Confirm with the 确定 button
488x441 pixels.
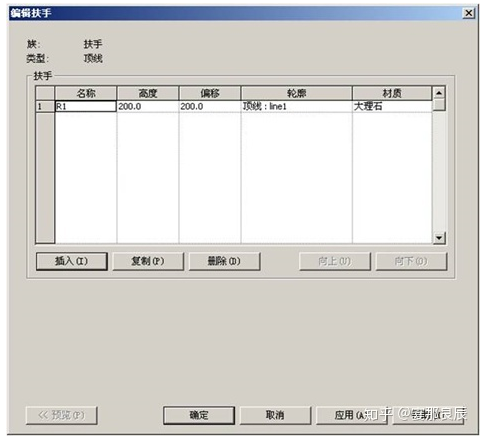[x=199, y=415]
